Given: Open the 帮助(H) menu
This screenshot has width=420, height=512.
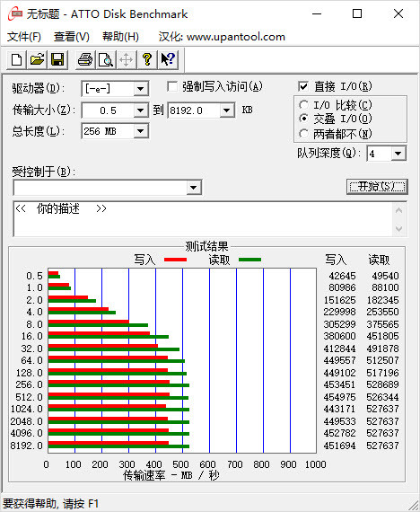Looking at the screenshot, I should (x=120, y=37).
